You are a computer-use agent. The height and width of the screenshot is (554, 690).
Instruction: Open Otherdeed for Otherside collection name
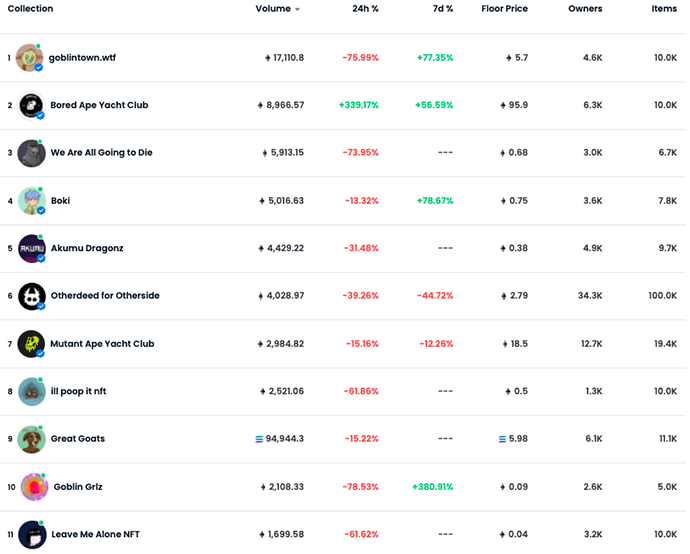pos(105,296)
